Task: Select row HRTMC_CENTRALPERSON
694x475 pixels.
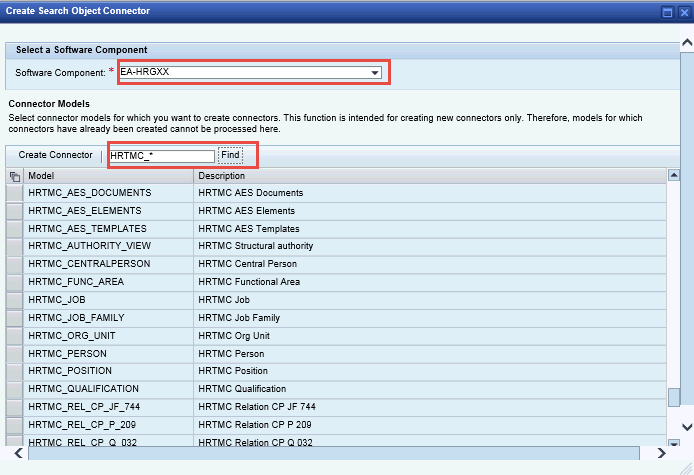Action: coord(15,264)
